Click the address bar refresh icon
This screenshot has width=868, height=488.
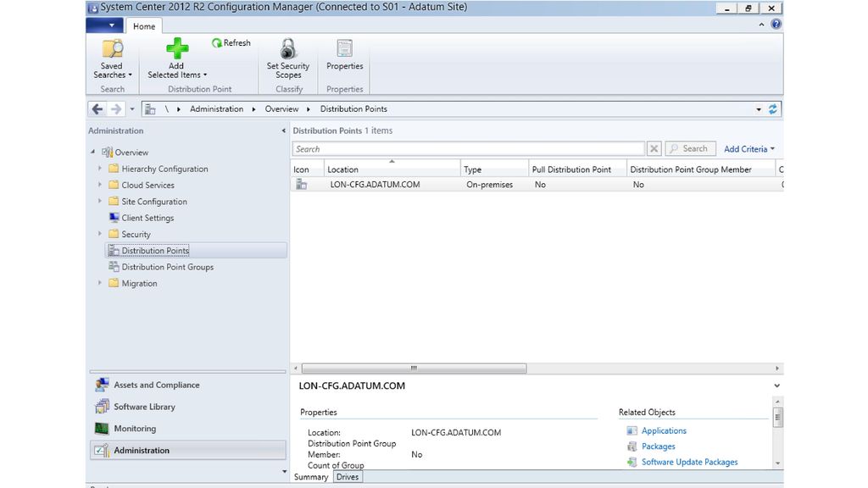772,109
